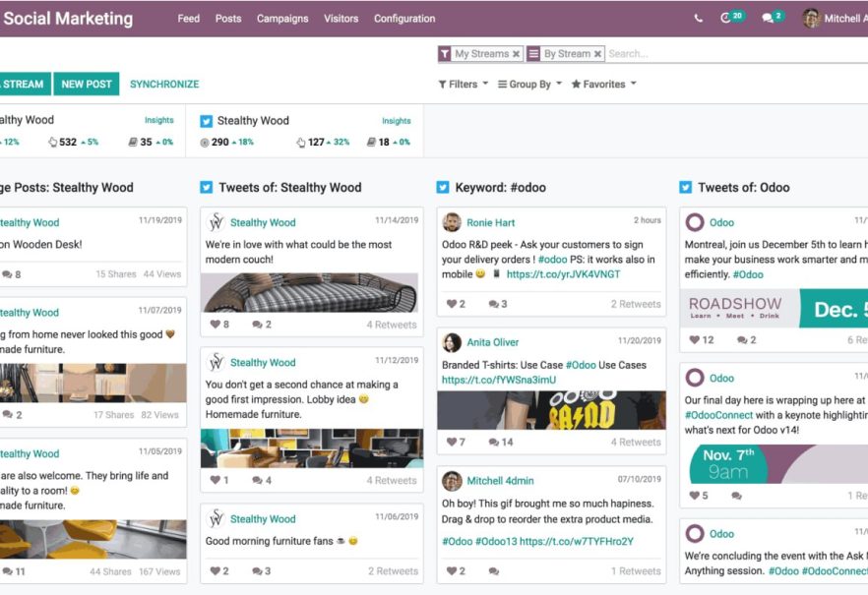Open the Campaigns menu
Viewport: 868px width, 595px height.
[x=282, y=19]
